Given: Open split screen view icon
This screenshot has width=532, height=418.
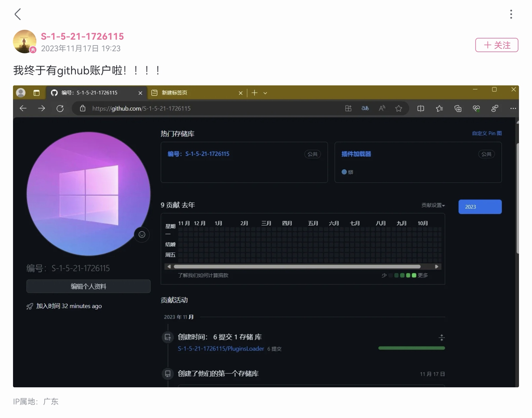Looking at the screenshot, I should coord(421,108).
